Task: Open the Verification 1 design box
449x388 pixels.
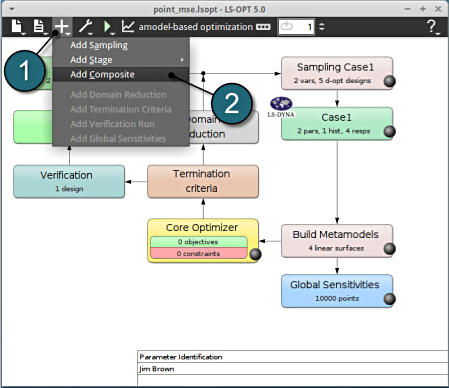Action: [69, 181]
